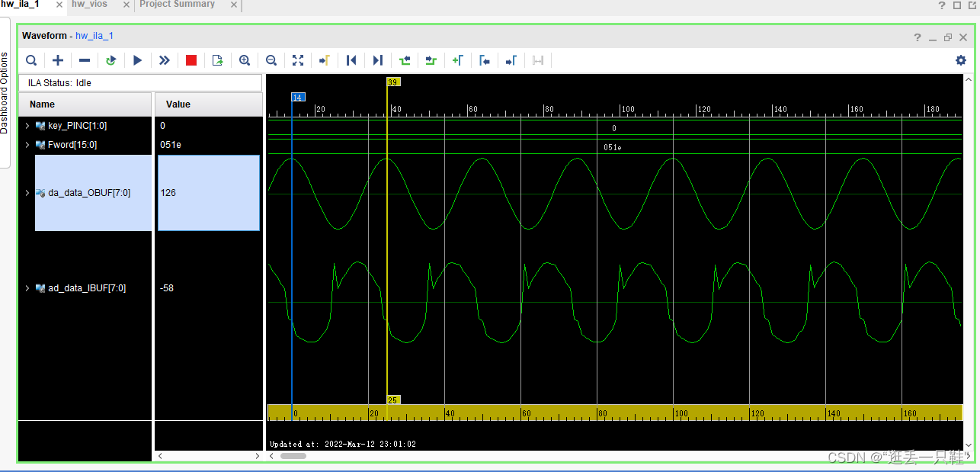
Task: Click the Run trigger immediate icon
Action: (165, 60)
